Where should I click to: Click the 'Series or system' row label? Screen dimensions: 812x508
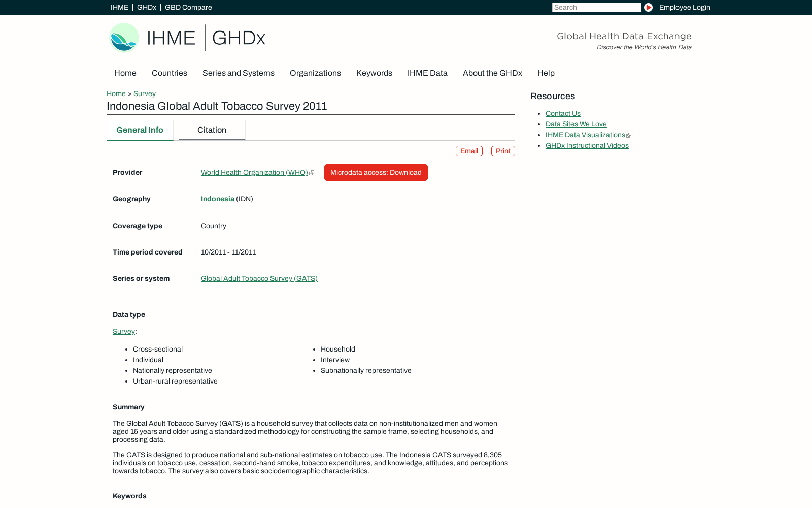[141, 279]
